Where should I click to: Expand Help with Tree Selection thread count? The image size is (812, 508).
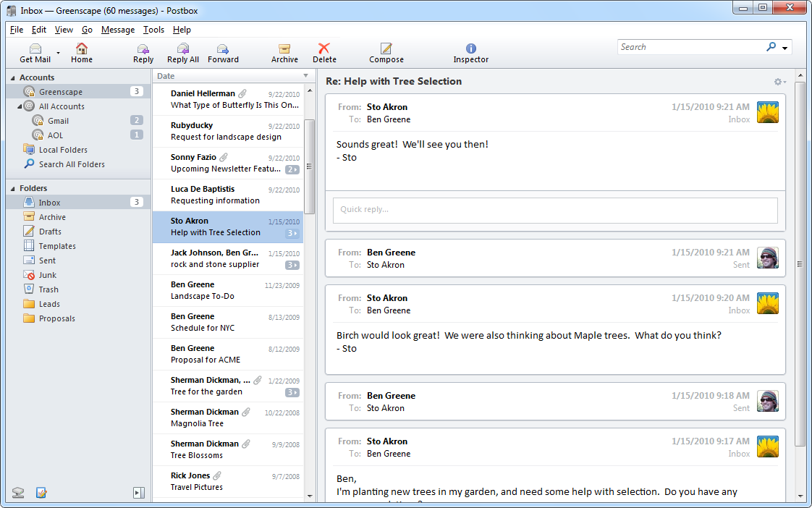pyautogui.click(x=292, y=233)
